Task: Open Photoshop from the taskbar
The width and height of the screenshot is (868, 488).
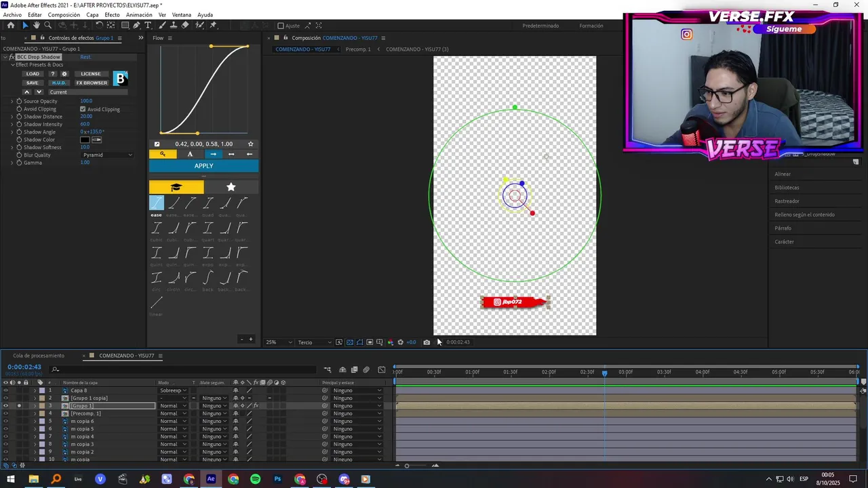Action: tap(277, 479)
